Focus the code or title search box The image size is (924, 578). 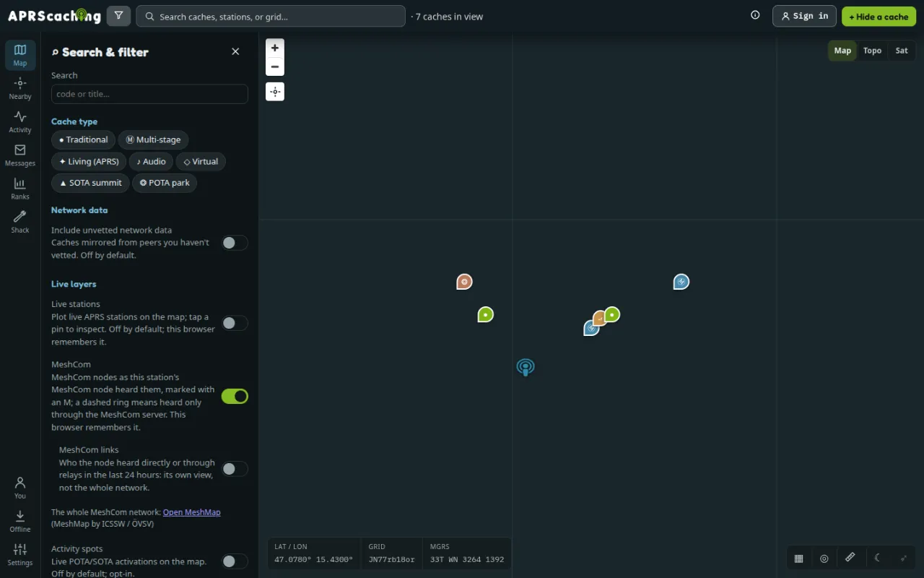point(149,94)
